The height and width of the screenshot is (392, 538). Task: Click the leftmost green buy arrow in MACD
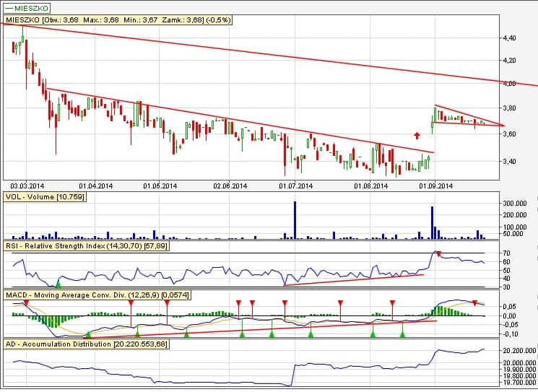pyautogui.click(x=88, y=334)
